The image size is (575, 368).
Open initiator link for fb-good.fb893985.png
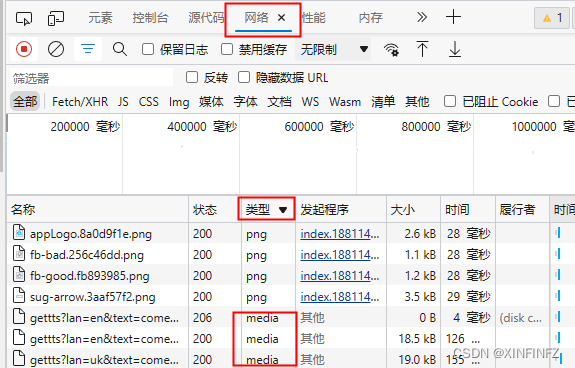point(340,275)
